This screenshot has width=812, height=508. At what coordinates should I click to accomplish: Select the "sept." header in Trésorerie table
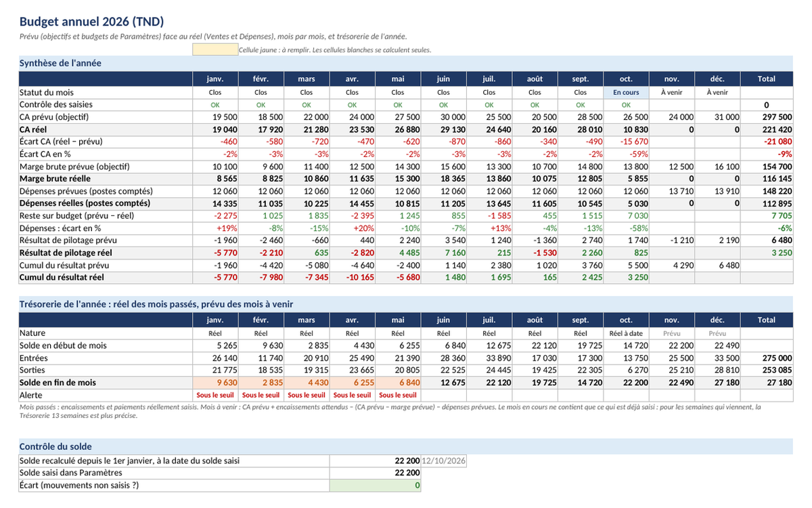point(581,320)
